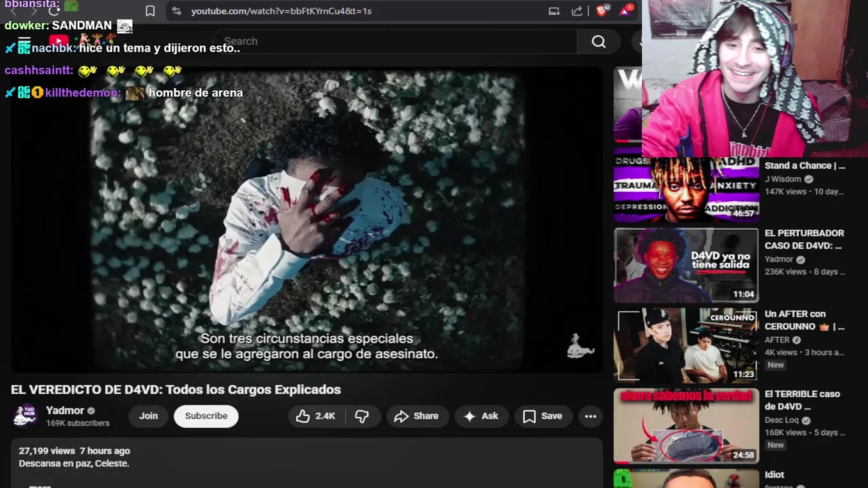Image resolution: width=868 pixels, height=488 pixels.
Task: Click the browser bookmark icon
Action: coord(150,11)
